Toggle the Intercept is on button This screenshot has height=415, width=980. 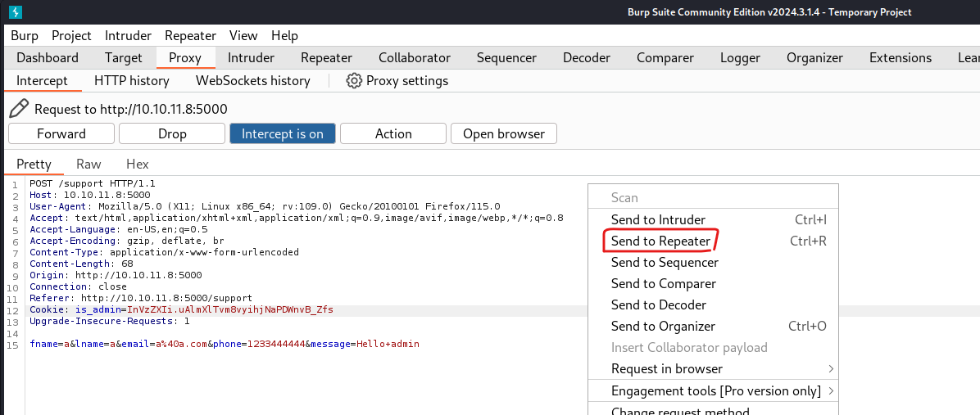pyautogui.click(x=283, y=133)
